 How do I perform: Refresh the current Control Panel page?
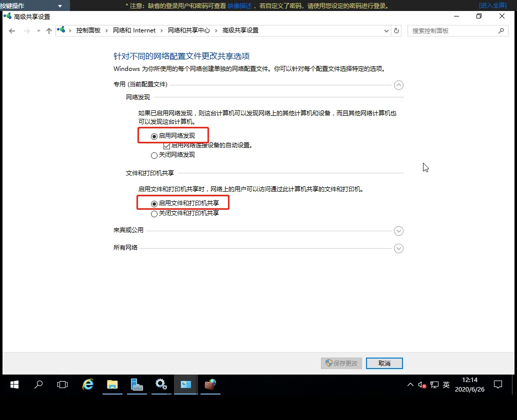pos(396,30)
